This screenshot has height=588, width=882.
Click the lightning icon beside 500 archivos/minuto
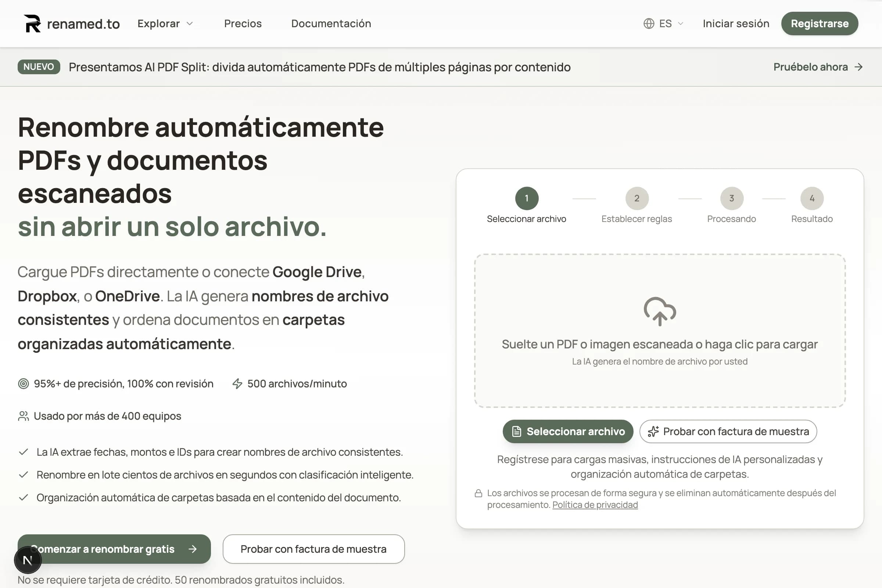237,383
